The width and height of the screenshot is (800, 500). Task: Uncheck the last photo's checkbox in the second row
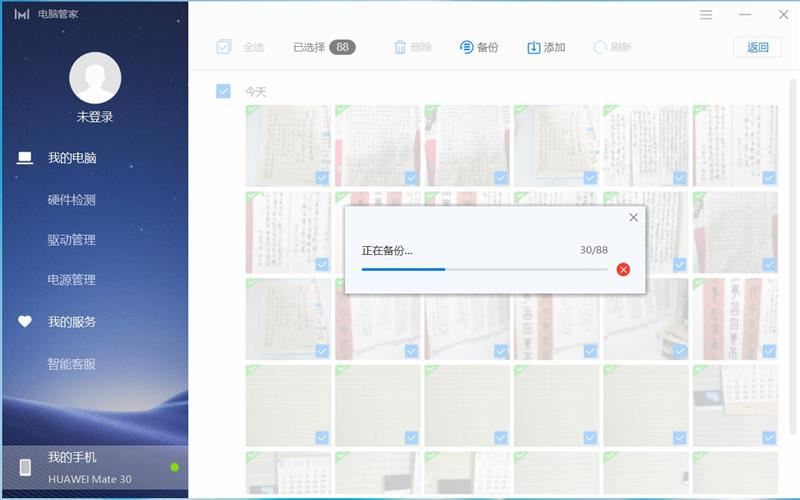[x=769, y=264]
